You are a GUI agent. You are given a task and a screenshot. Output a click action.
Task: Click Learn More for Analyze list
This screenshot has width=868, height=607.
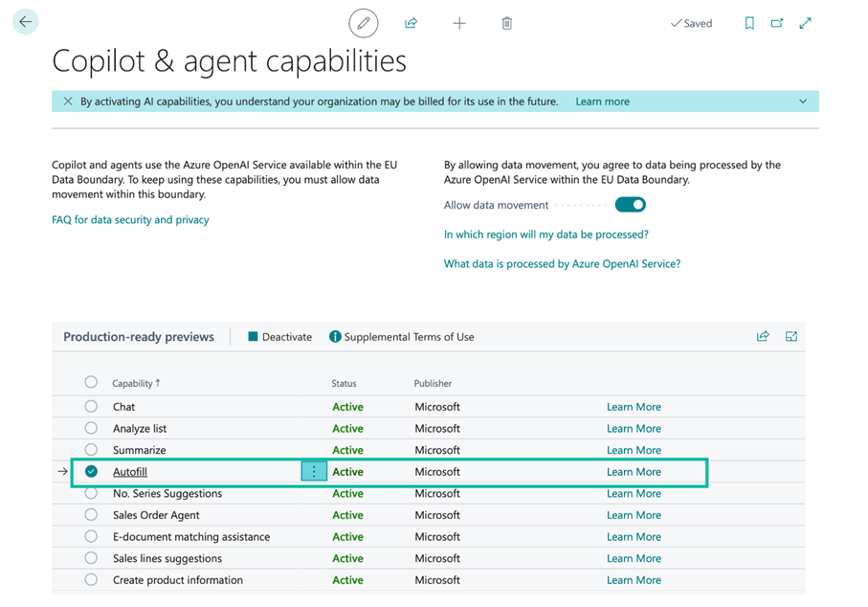pyautogui.click(x=634, y=429)
